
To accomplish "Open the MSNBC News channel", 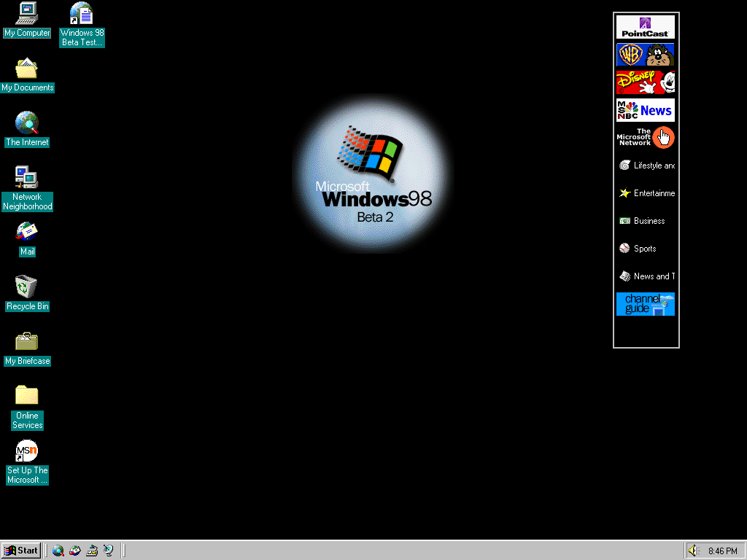I will pos(646,110).
